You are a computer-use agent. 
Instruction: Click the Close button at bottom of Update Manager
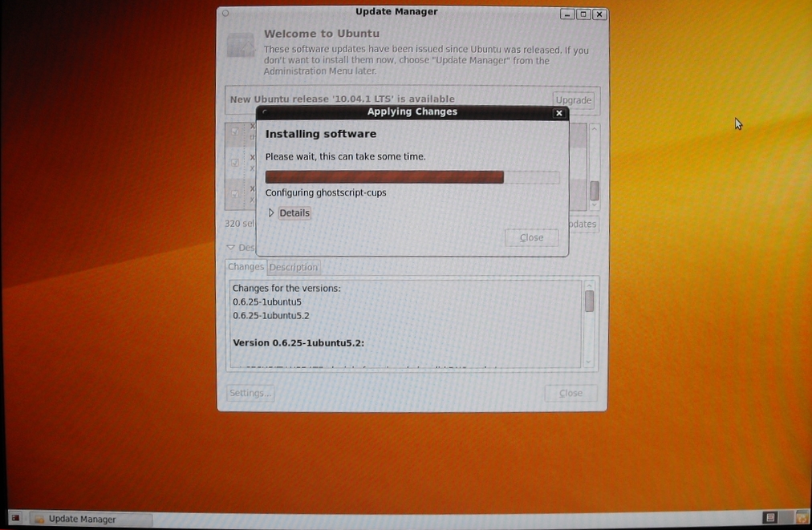pos(570,393)
